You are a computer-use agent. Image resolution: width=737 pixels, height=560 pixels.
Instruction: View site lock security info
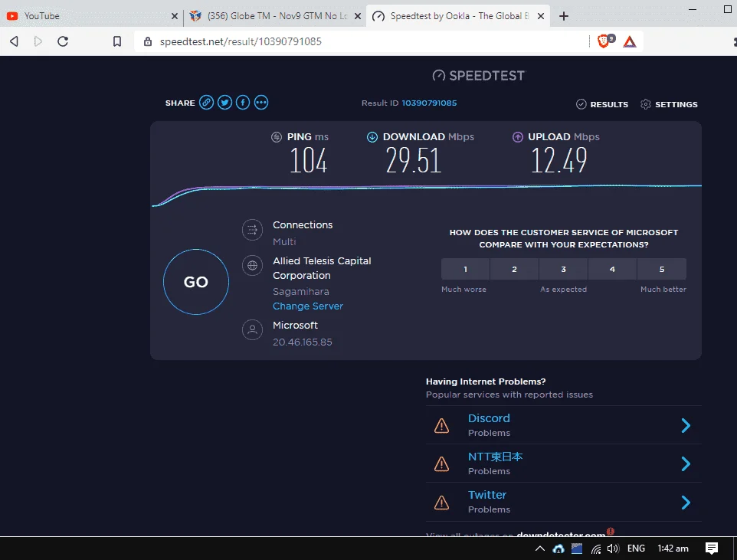pos(148,41)
